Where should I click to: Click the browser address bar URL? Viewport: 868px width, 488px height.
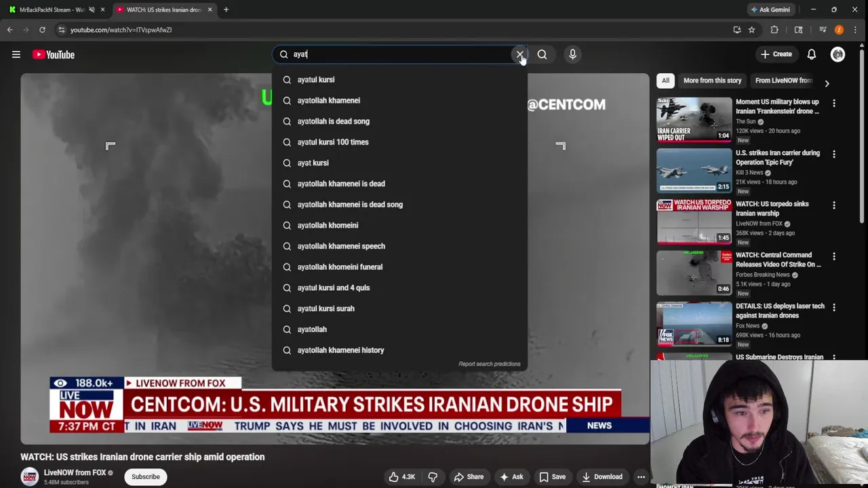121,30
